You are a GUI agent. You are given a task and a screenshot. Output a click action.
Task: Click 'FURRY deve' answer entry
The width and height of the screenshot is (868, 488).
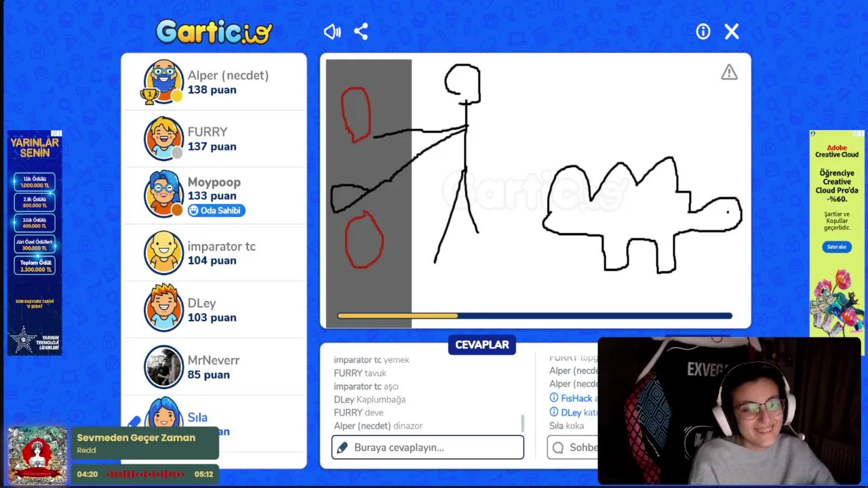(359, 412)
